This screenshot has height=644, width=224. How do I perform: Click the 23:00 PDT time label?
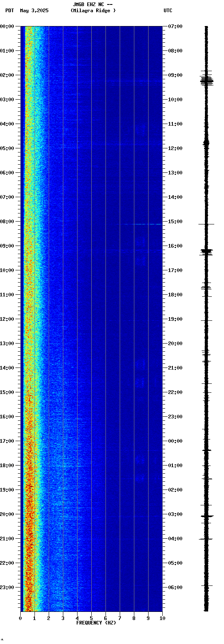[7, 587]
